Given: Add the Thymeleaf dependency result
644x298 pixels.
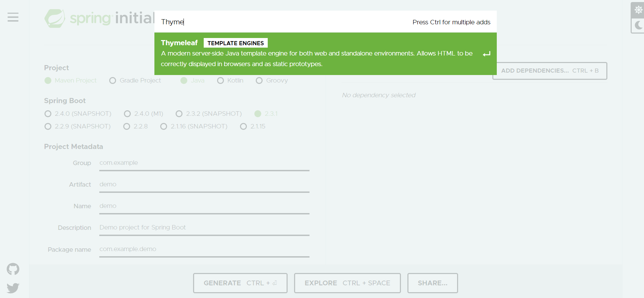Looking at the screenshot, I should point(325,54).
